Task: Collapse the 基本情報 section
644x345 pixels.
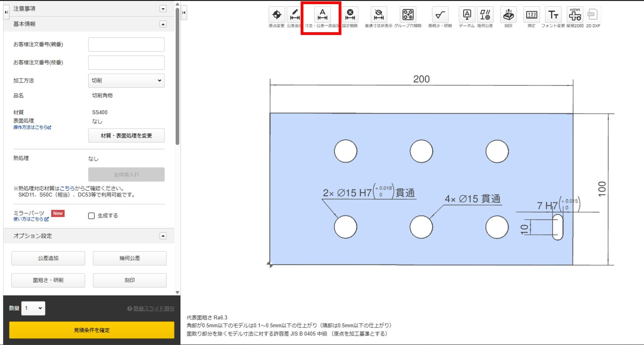Action: [x=163, y=23]
